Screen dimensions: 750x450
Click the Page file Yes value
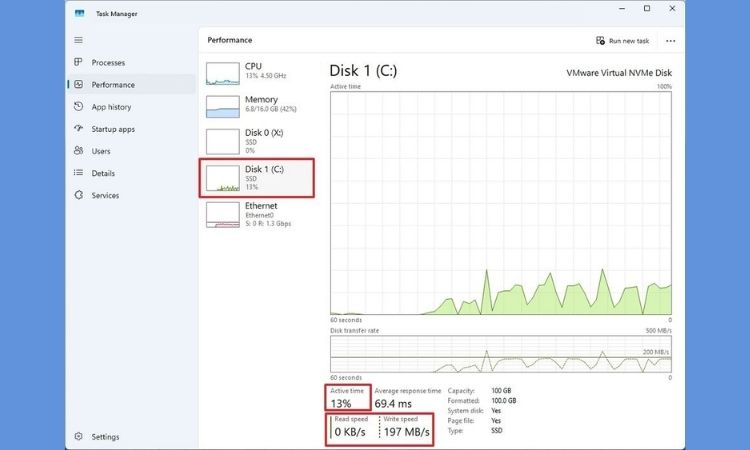[496, 421]
